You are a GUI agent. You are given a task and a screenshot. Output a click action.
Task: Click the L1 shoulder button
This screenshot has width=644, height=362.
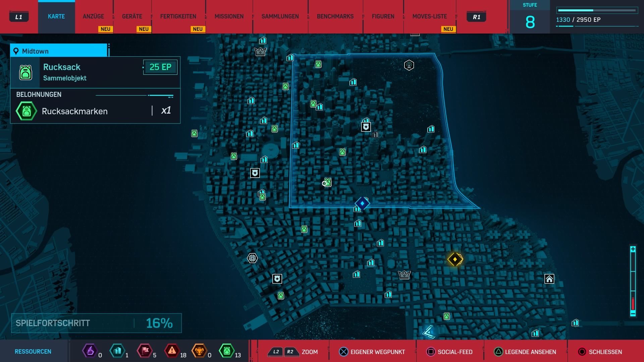(19, 17)
